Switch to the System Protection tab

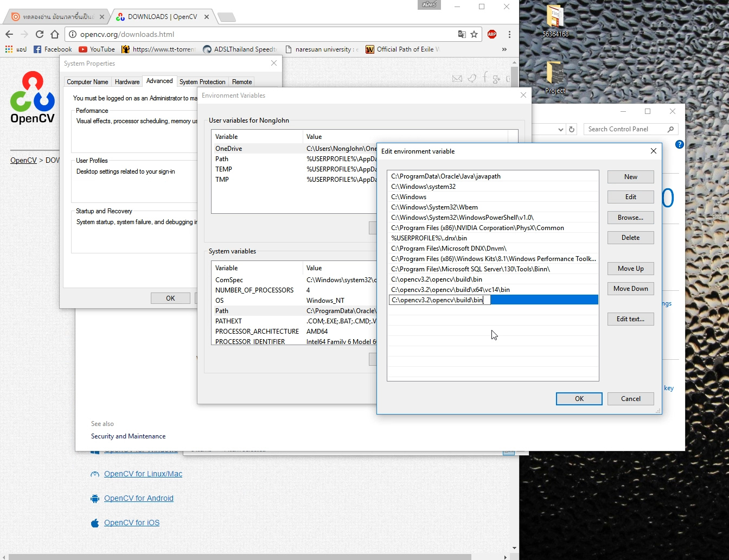point(202,81)
